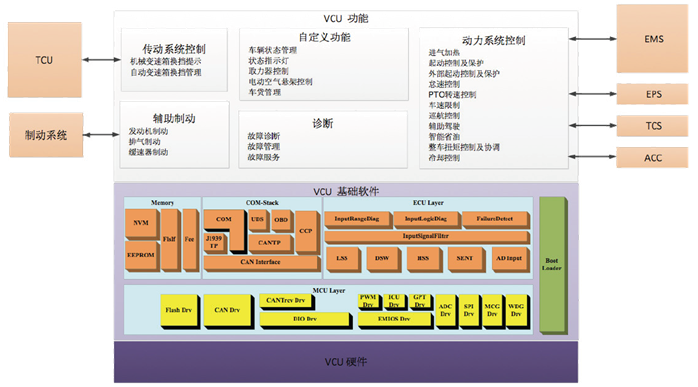Screen dimensions: 698x387
Task: Select the line 机械变速箱换挡提示
Action: (x=166, y=61)
